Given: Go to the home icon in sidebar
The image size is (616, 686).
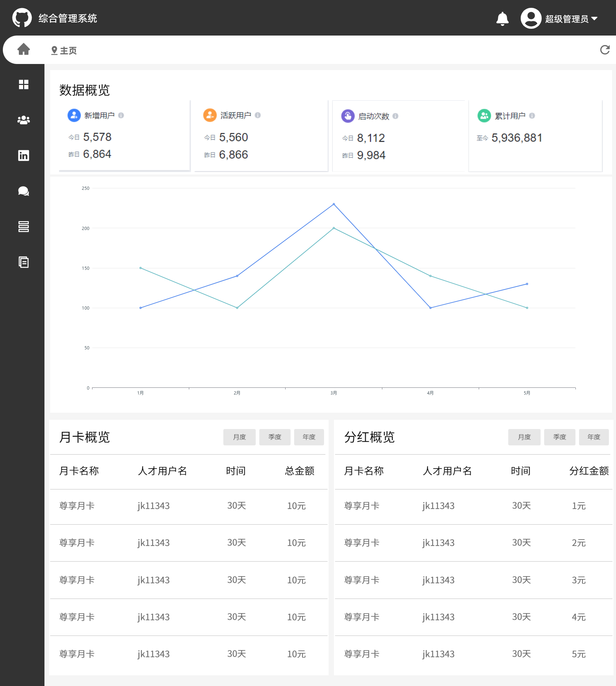Looking at the screenshot, I should point(23,49).
